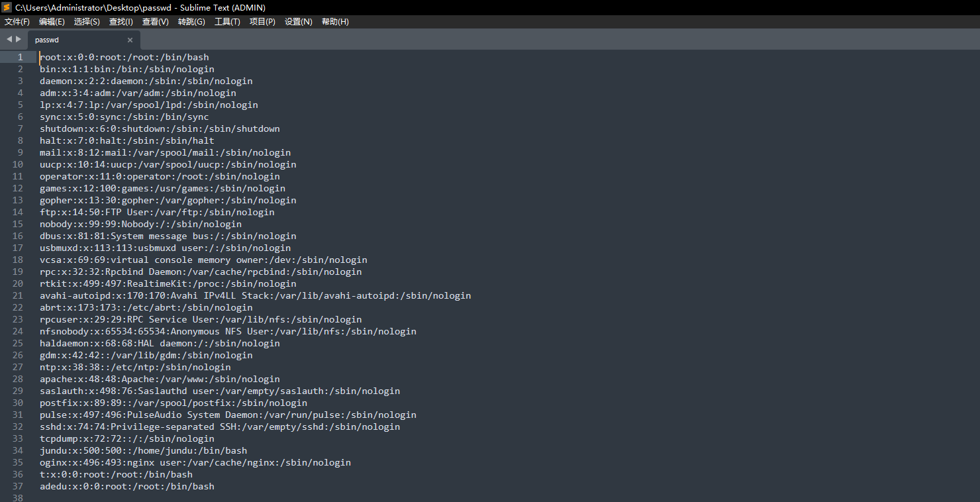Show the 查看(V) menu
The height and width of the screenshot is (502, 980).
[x=156, y=22]
